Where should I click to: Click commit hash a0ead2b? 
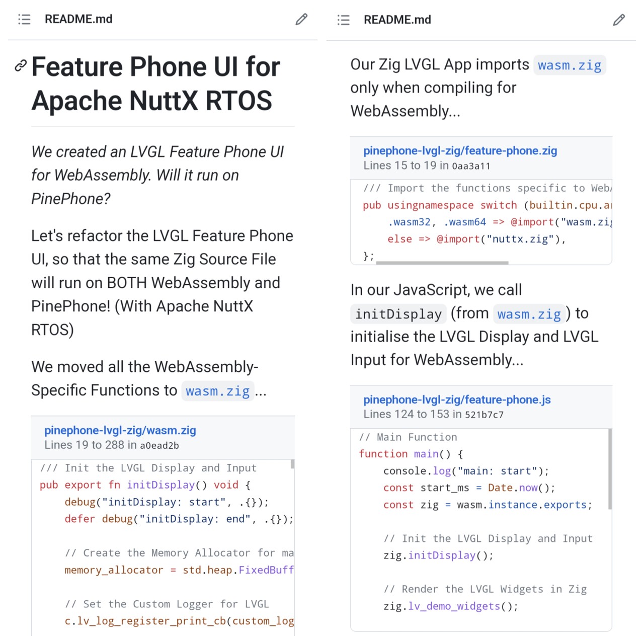159,445
